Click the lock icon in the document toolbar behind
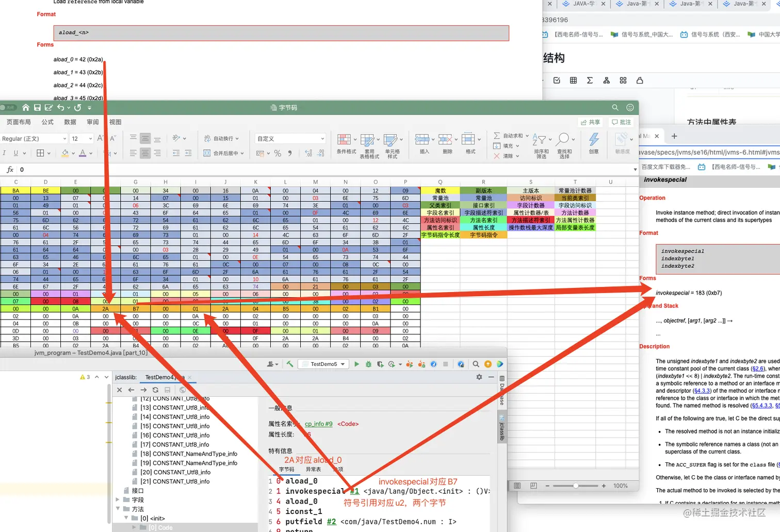780x532 pixels. coord(640,80)
